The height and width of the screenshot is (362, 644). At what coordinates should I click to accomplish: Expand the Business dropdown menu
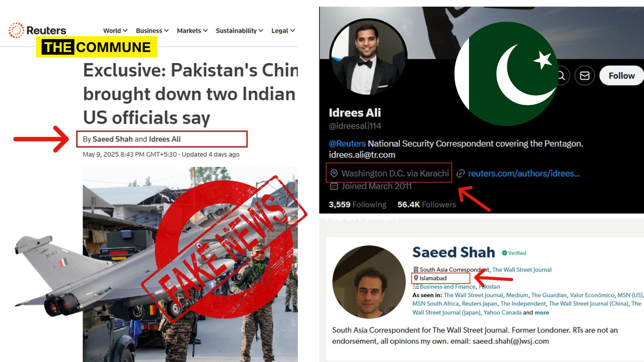[x=152, y=30]
